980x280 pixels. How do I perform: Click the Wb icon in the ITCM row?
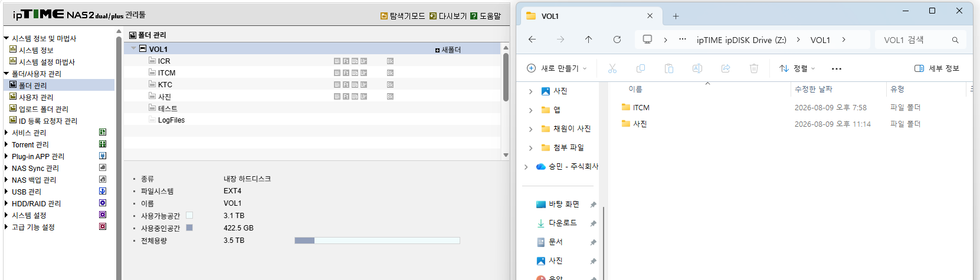pos(355,73)
